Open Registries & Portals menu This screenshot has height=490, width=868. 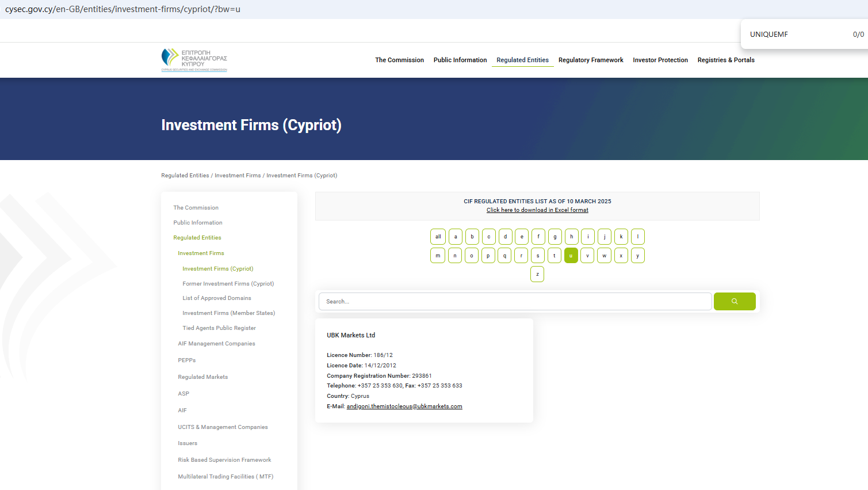coord(725,60)
